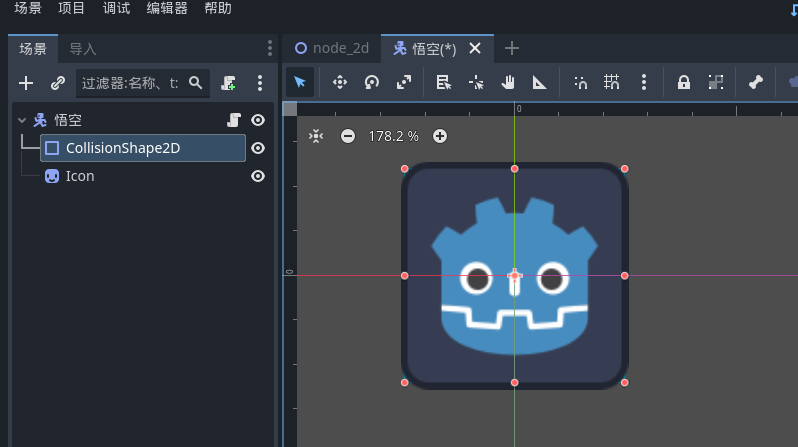Click the instantiate child scene link icon
Viewport: 798px width, 447px height.
[x=57, y=83]
